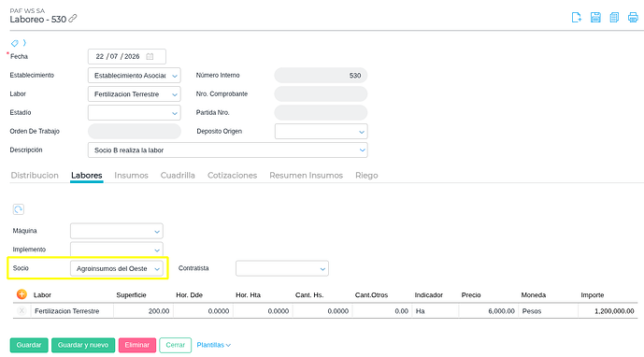This screenshot has width=644, height=357.
Task: Click the Importe cell 1,200,000.00
Action: coord(608,311)
